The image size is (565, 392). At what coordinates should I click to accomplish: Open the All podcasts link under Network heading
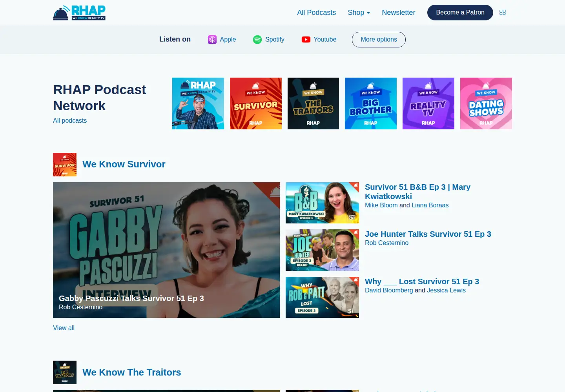coord(70,121)
